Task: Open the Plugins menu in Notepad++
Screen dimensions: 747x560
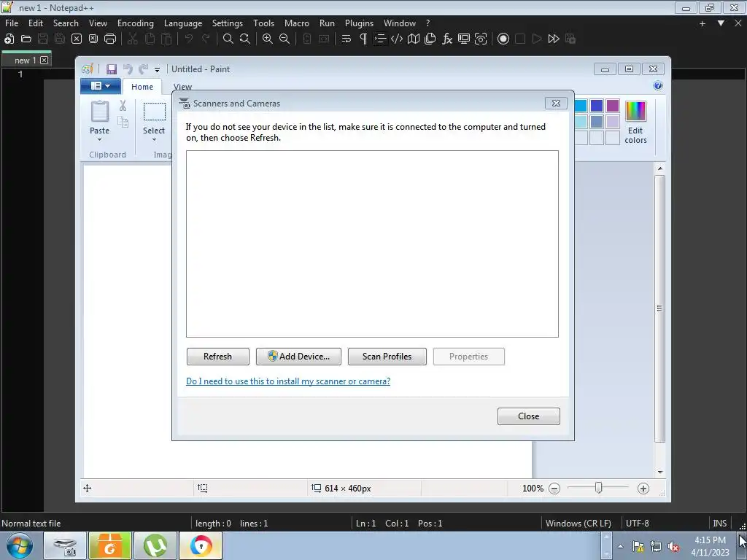Action: click(x=359, y=23)
